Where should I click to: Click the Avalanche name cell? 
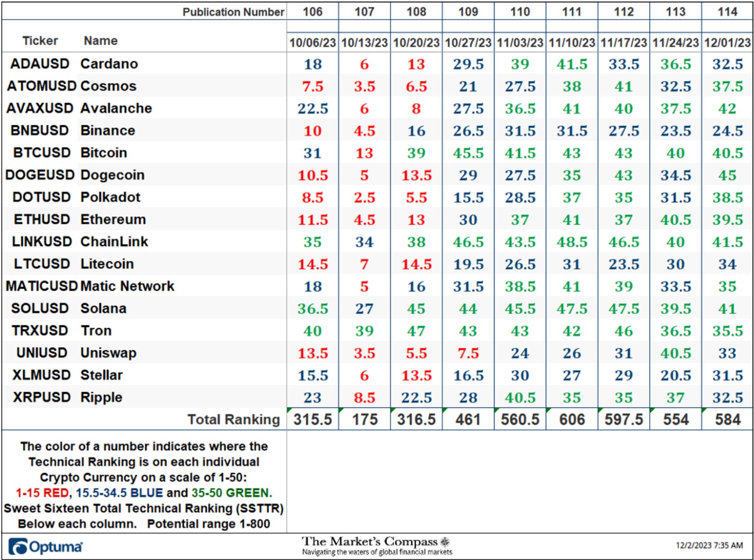pyautogui.click(x=116, y=108)
